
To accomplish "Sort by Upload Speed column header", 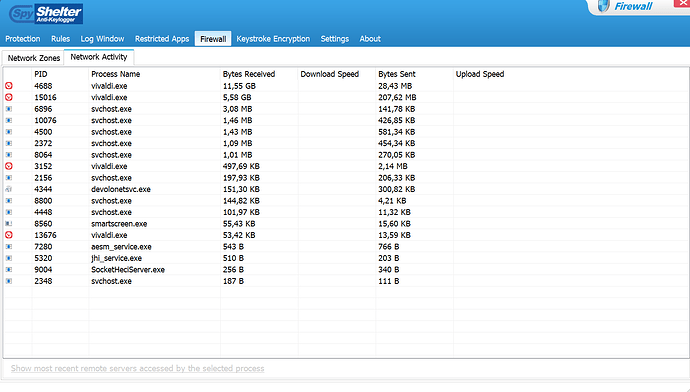I will click(480, 74).
